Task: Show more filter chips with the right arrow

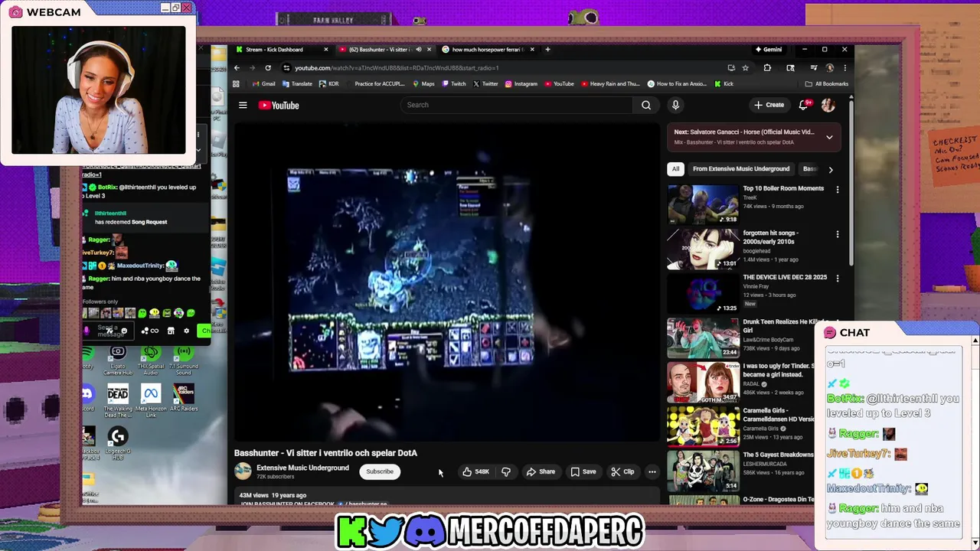Action: [831, 169]
